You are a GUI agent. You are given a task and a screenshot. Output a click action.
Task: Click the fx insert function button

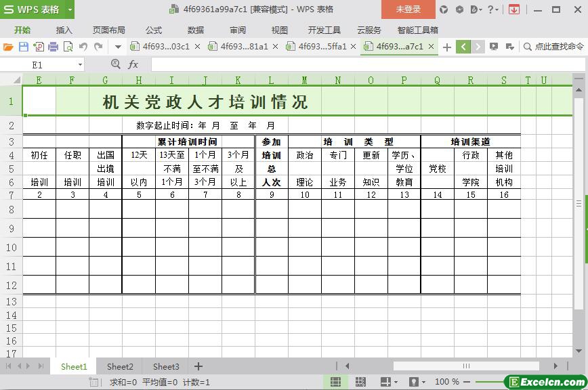pyautogui.click(x=133, y=65)
